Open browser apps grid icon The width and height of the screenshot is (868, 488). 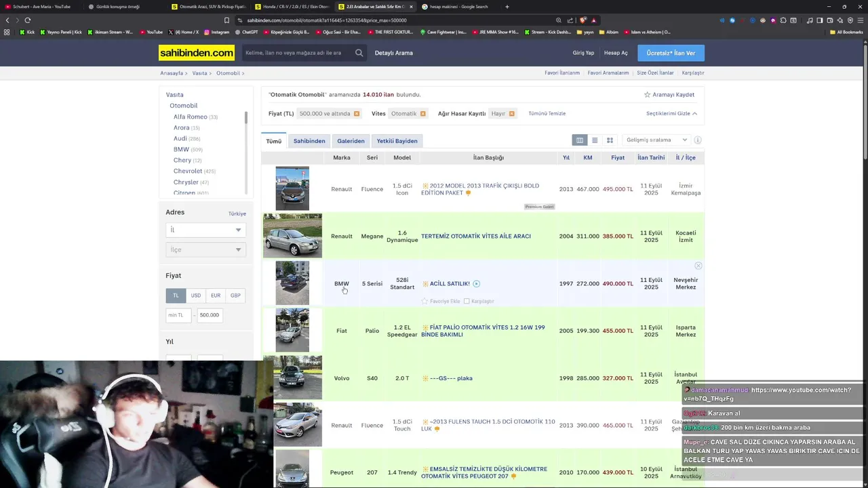click(7, 32)
